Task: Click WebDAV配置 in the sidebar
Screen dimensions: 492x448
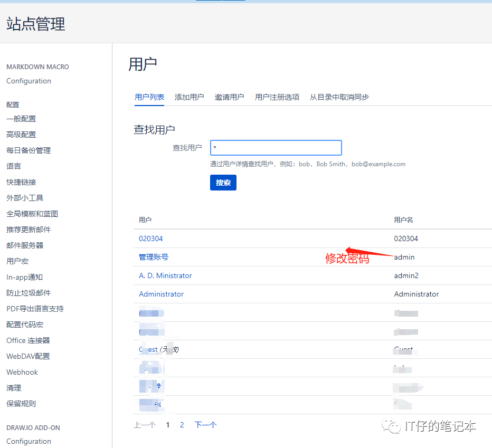Action: click(28, 356)
